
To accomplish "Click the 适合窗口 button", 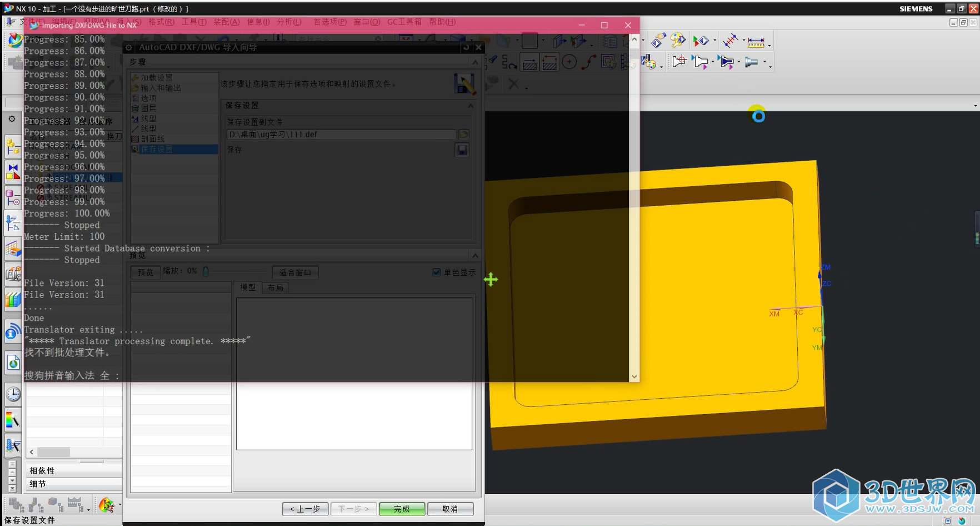I will 295,272.
